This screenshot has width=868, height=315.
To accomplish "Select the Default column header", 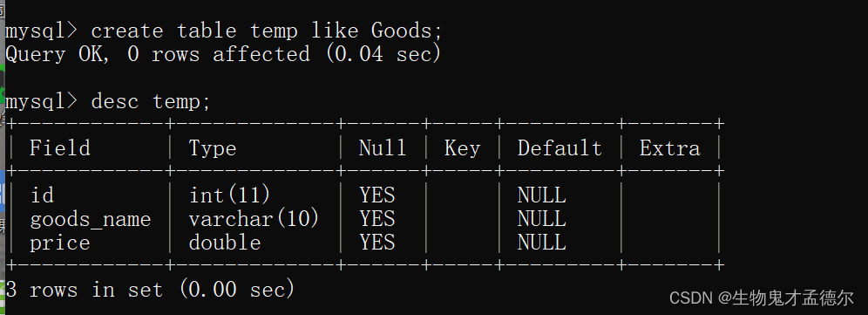I will 559,148.
